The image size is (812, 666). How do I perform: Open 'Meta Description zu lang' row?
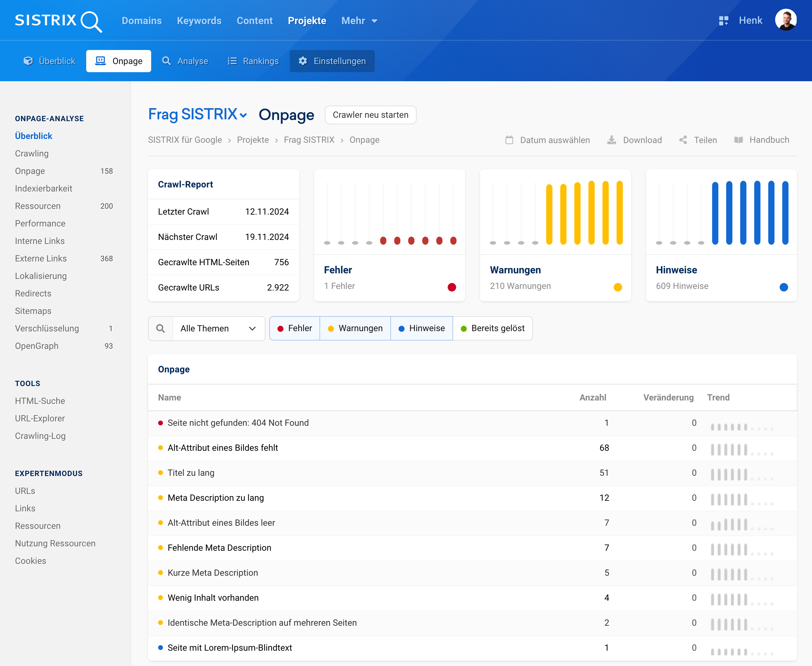(472, 498)
